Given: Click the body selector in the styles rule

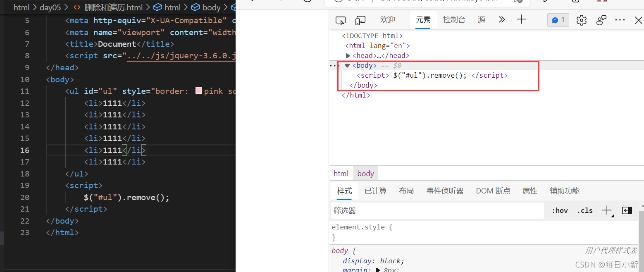Looking at the screenshot, I should click(x=340, y=251).
